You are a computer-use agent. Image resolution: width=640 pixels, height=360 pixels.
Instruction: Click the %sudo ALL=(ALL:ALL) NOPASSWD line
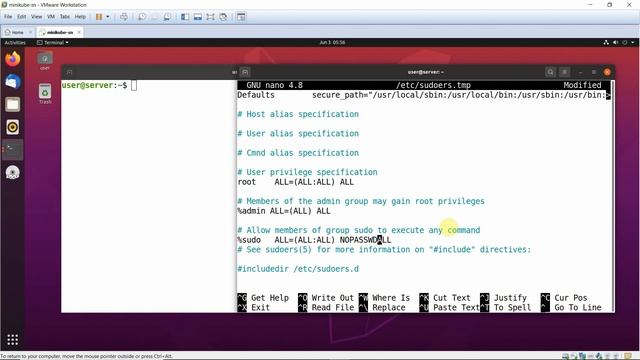pos(314,240)
